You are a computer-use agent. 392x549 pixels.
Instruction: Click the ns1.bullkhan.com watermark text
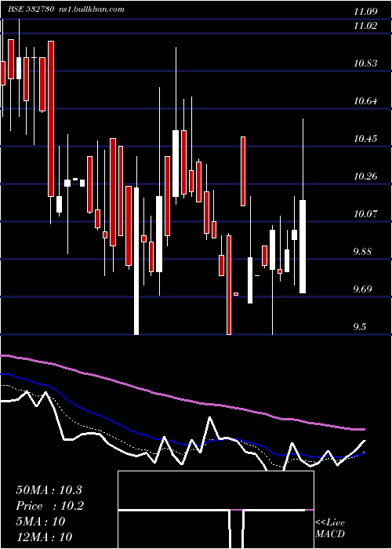point(92,9)
